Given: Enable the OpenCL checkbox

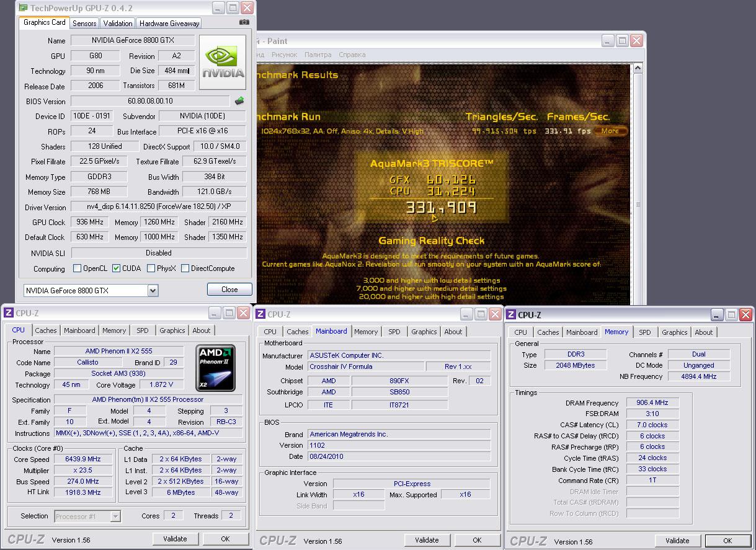Looking at the screenshot, I should click(x=77, y=268).
